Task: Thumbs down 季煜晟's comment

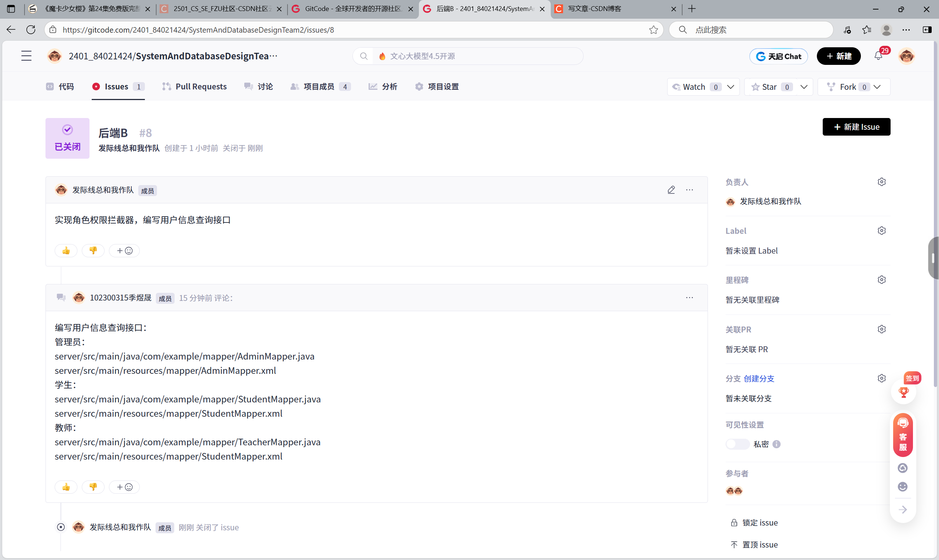Action: point(93,487)
